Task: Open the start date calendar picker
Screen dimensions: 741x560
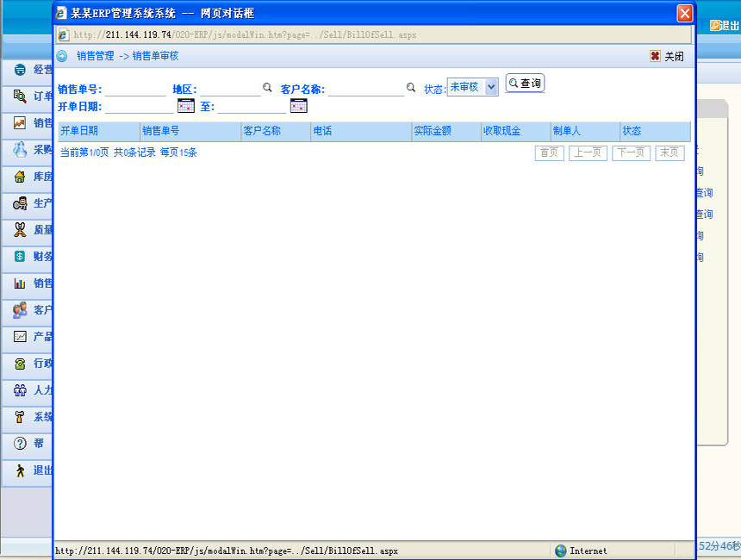Action: coord(186,106)
